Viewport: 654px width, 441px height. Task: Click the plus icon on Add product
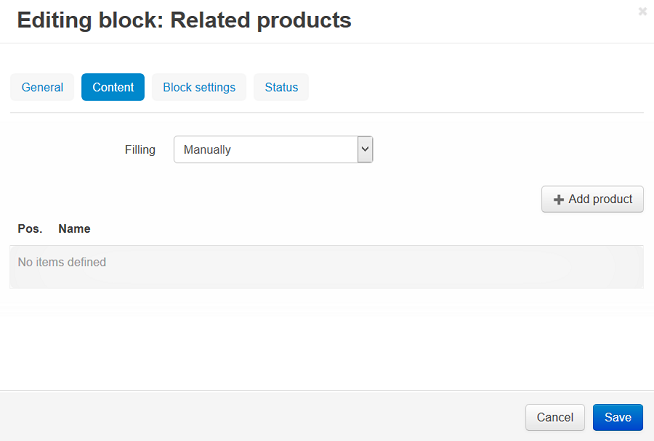point(558,200)
